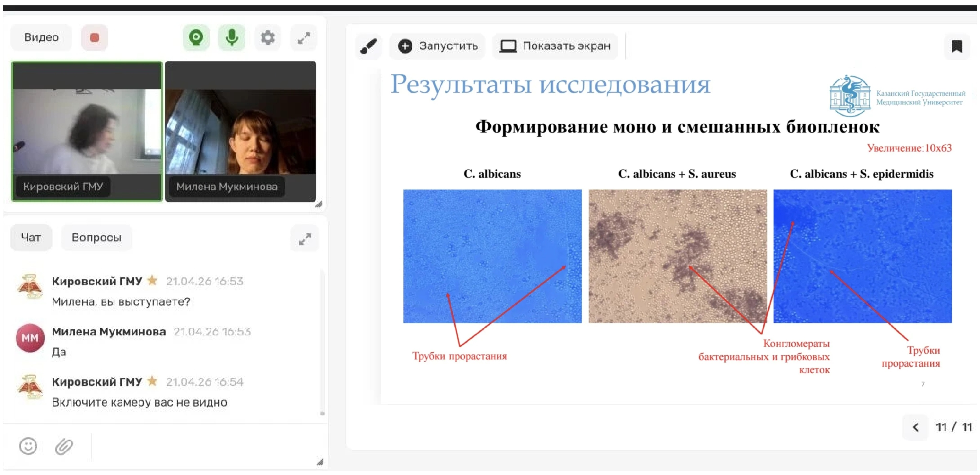Select Милена Мукминова video thumbnail
Screen dimensions: 980x475
(240, 131)
